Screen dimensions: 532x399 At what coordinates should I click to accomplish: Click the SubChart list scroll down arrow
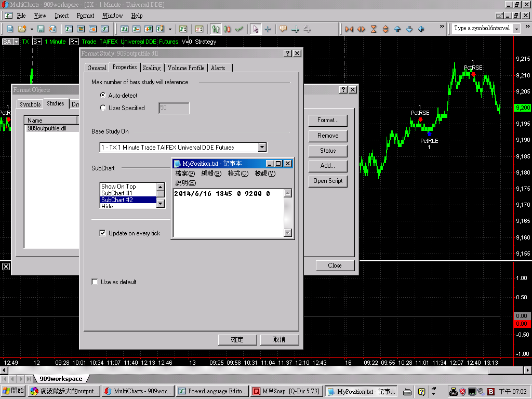(161, 203)
